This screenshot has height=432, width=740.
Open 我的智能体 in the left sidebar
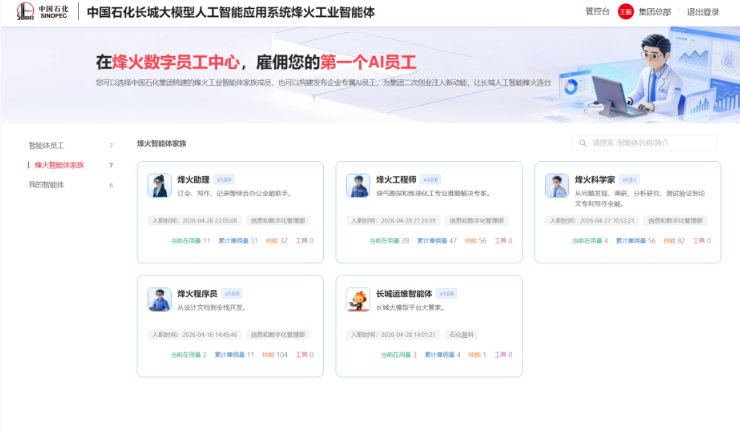[x=46, y=185]
